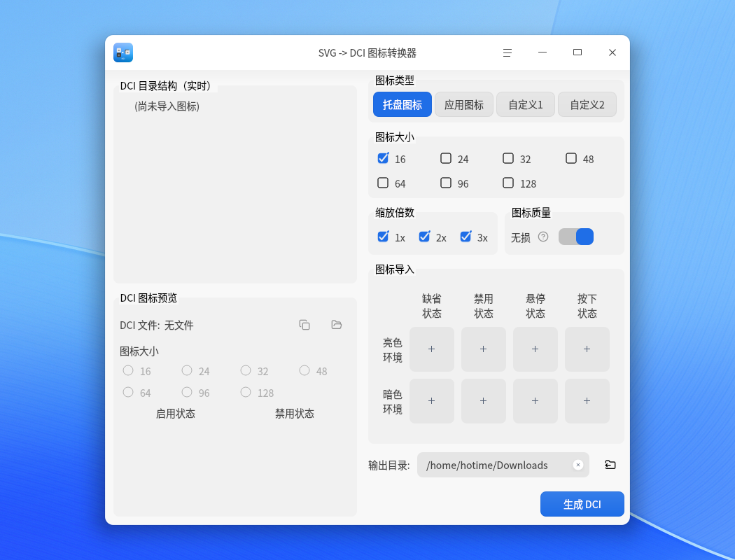Select 48 preview size radio button

[304, 371]
